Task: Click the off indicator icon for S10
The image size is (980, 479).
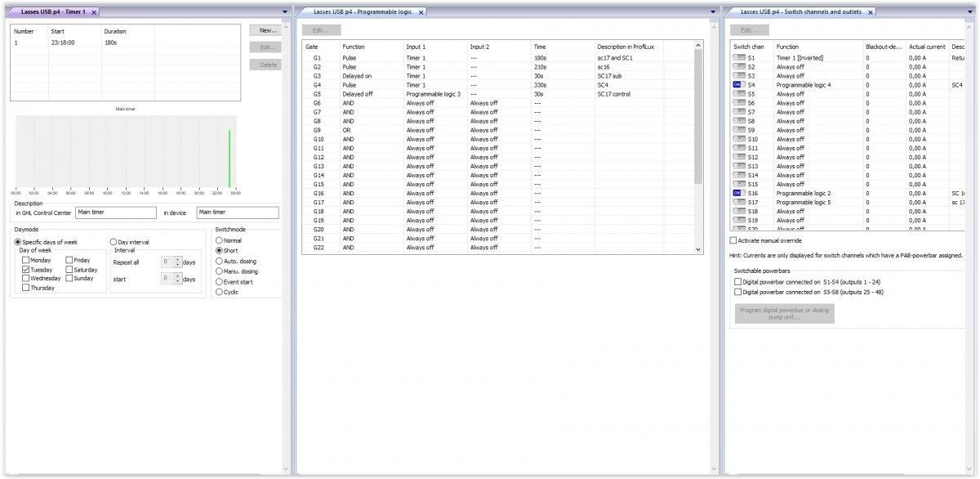Action: point(738,139)
